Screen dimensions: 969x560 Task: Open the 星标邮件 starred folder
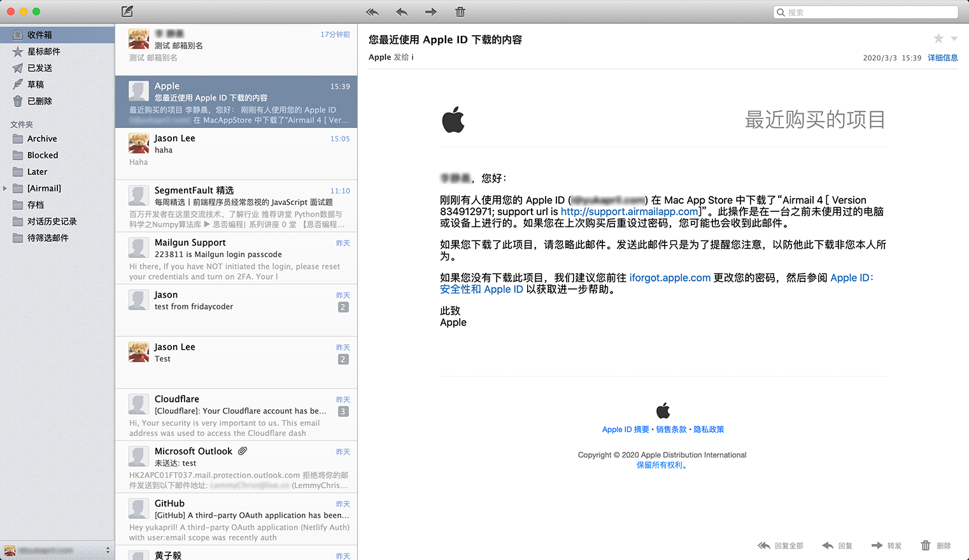43,52
